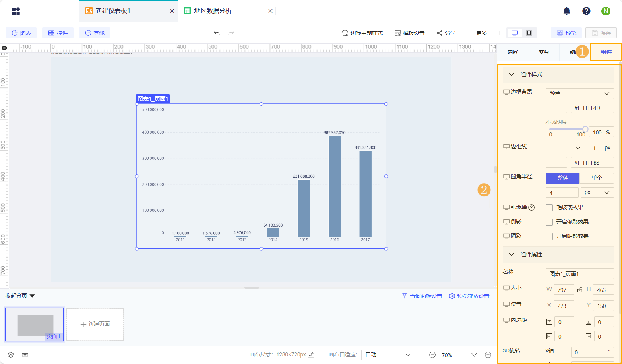
Task: Close the 新建仪表板1 tab
Action: coord(172,11)
